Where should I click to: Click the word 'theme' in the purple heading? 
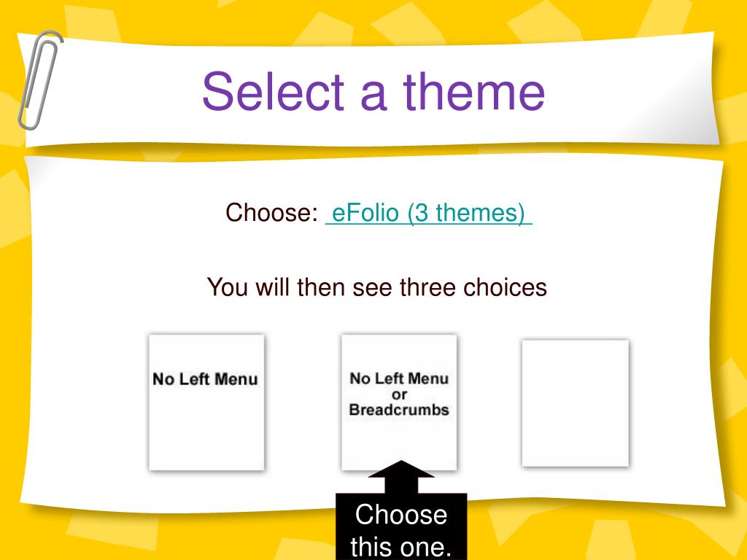tap(474, 91)
